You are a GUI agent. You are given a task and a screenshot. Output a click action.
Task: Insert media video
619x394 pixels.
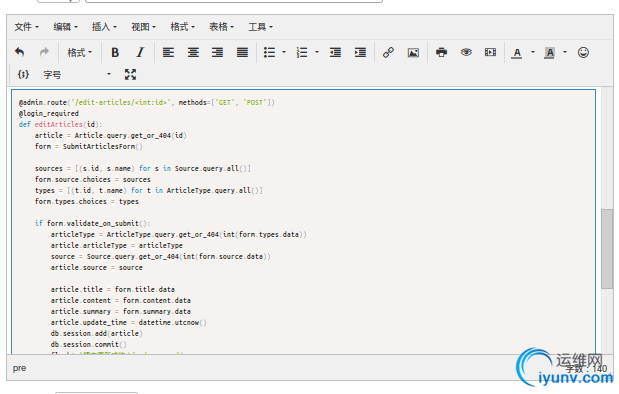pyautogui.click(x=490, y=52)
